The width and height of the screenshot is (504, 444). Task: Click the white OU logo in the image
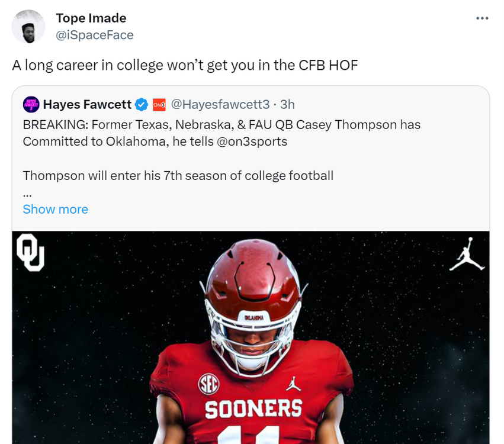pos(30,252)
